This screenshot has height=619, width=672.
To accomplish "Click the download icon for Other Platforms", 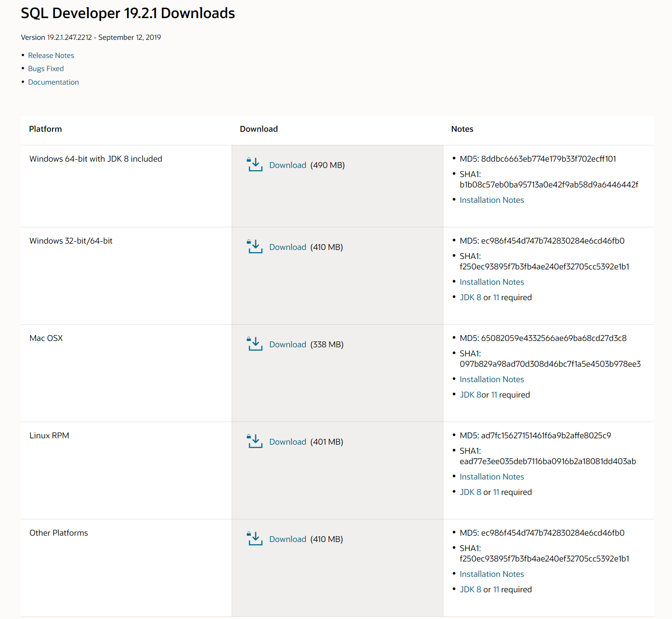I will [255, 538].
